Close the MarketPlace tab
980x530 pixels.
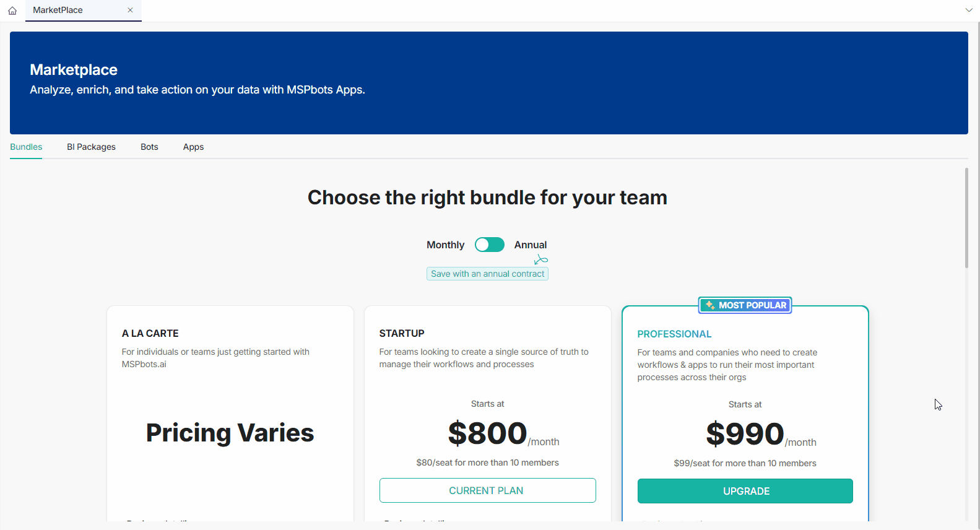pos(130,10)
